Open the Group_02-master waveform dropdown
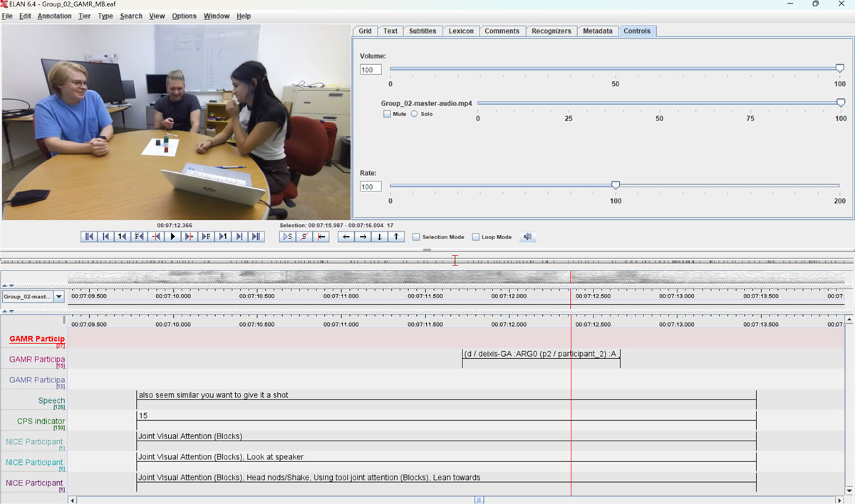 pos(58,297)
